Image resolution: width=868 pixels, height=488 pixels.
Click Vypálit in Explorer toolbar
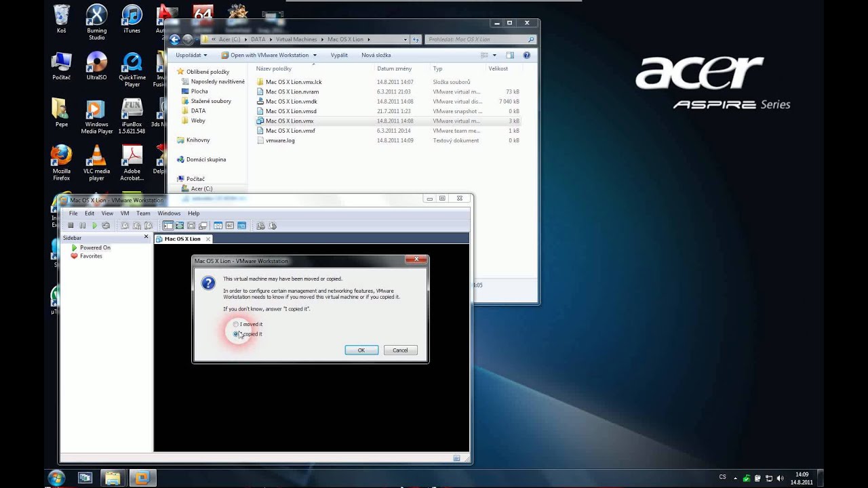tap(339, 55)
